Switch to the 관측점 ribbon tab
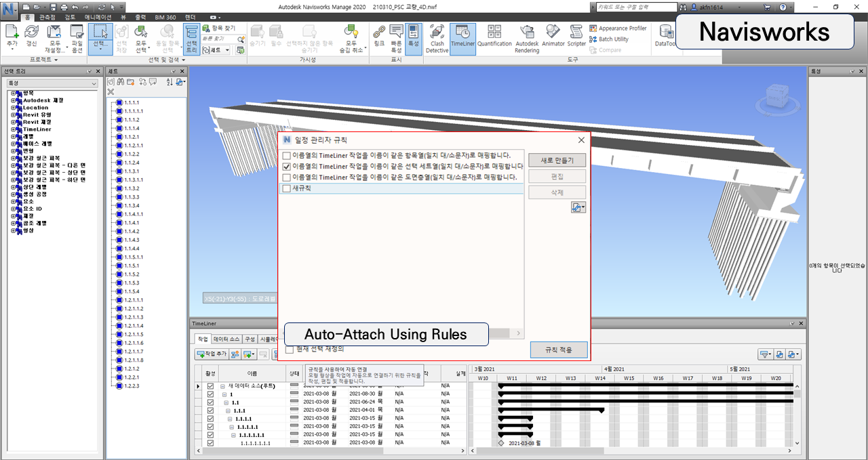The image size is (868, 460). (47, 17)
